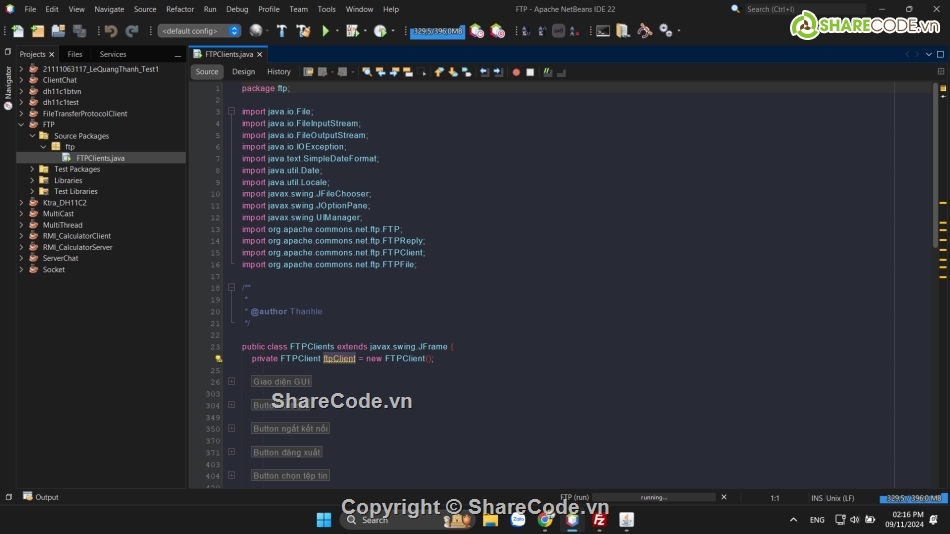
Task: Click the New File toolbar icon
Action: click(x=17, y=31)
